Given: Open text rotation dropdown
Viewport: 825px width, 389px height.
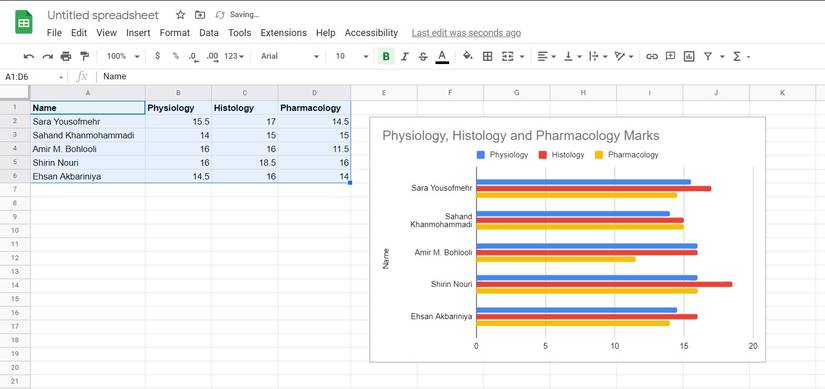Looking at the screenshot, I should coord(624,56).
